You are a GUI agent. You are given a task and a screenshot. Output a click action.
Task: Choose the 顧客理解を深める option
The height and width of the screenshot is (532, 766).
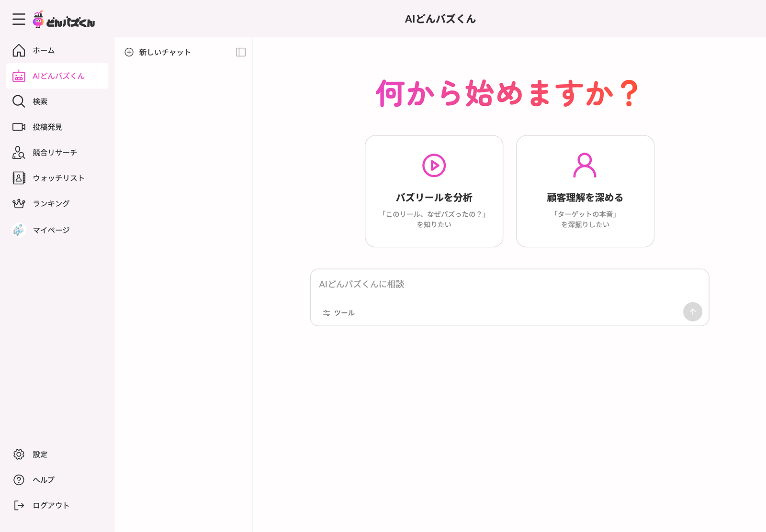585,191
